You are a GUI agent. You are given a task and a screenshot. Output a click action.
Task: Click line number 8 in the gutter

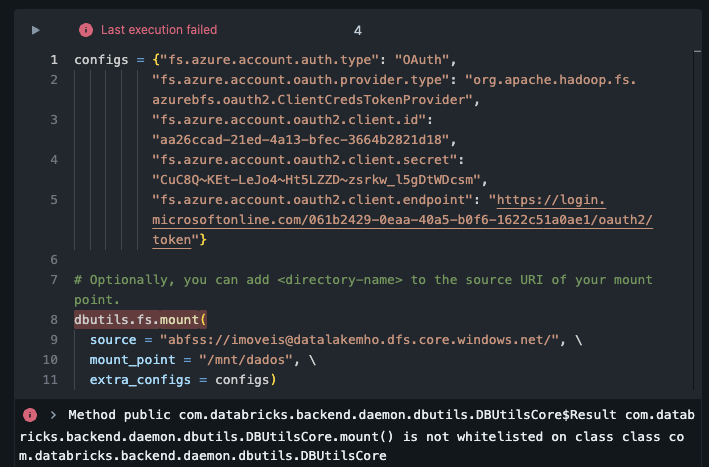[x=54, y=320]
